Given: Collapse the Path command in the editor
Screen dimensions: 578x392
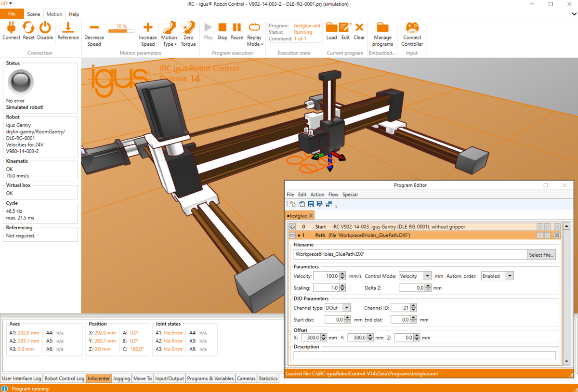Looking at the screenshot, I should (292, 235).
